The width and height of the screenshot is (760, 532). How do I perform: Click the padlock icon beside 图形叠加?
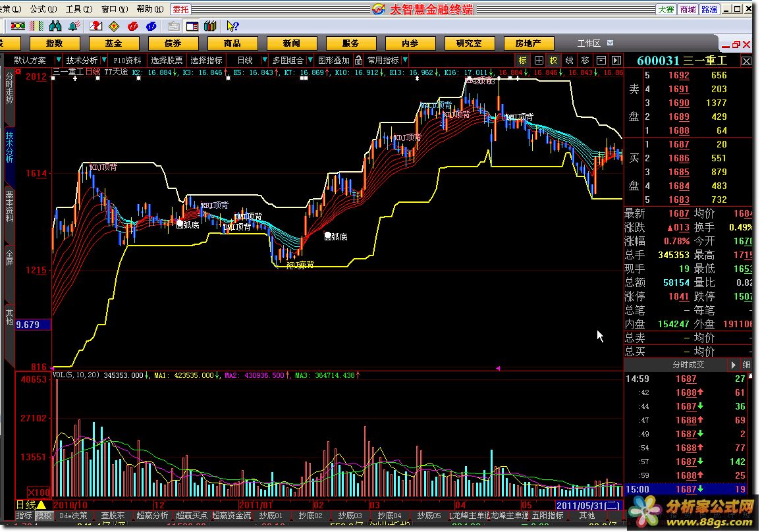point(358,60)
